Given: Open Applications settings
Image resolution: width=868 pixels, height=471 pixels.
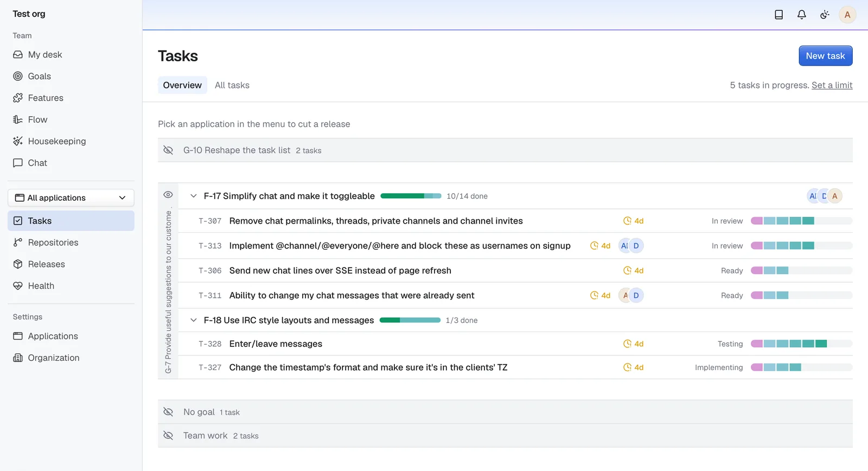Looking at the screenshot, I should tap(71, 336).
